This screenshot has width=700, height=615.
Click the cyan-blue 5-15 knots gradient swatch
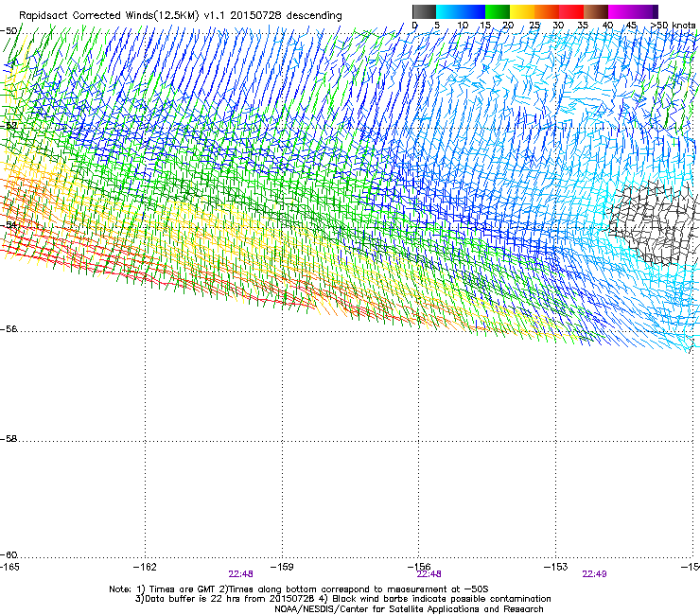click(x=461, y=11)
